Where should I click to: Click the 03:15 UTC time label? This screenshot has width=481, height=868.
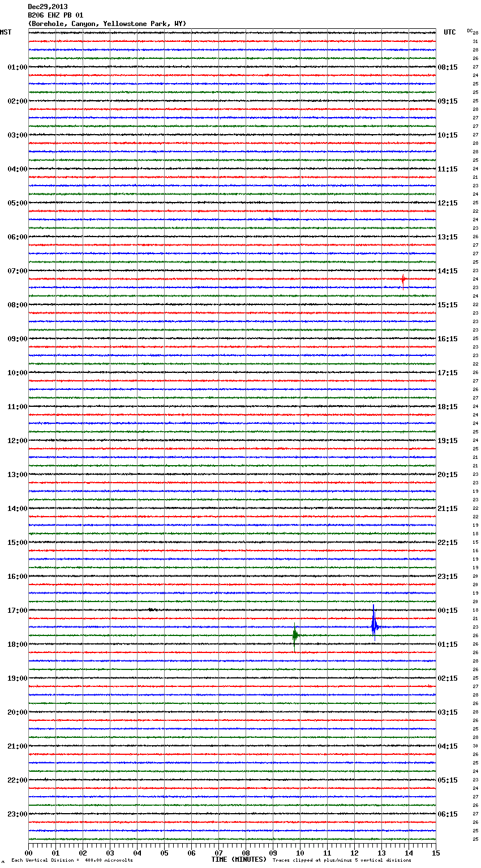click(x=448, y=712)
